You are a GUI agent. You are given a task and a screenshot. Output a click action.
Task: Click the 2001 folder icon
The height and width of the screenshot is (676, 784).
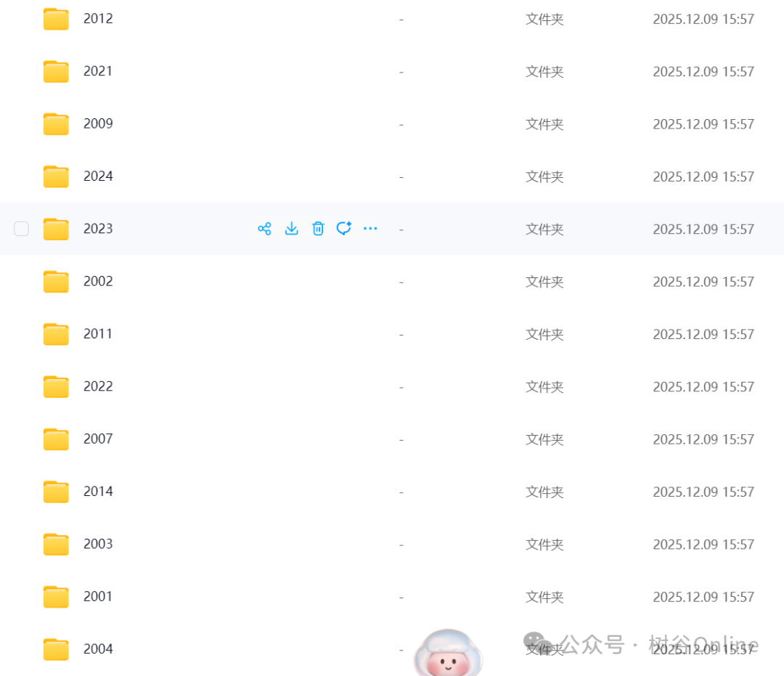[56, 596]
